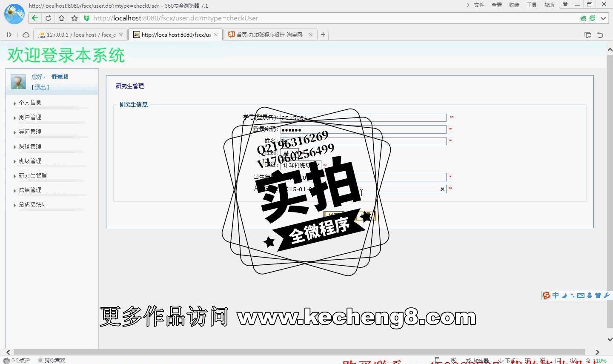Open the Sogou soft keyboard icon
The image size is (613, 364).
pyautogui.click(x=581, y=295)
